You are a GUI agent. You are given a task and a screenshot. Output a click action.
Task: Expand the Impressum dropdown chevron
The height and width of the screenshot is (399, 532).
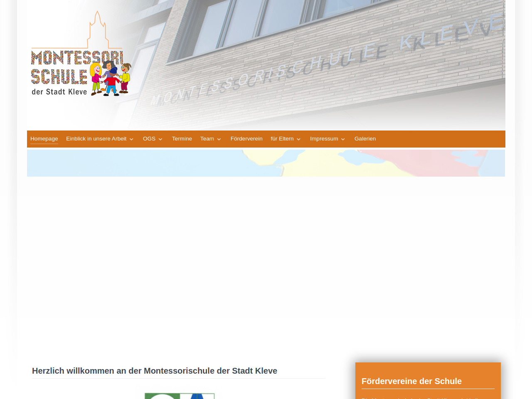point(343,139)
